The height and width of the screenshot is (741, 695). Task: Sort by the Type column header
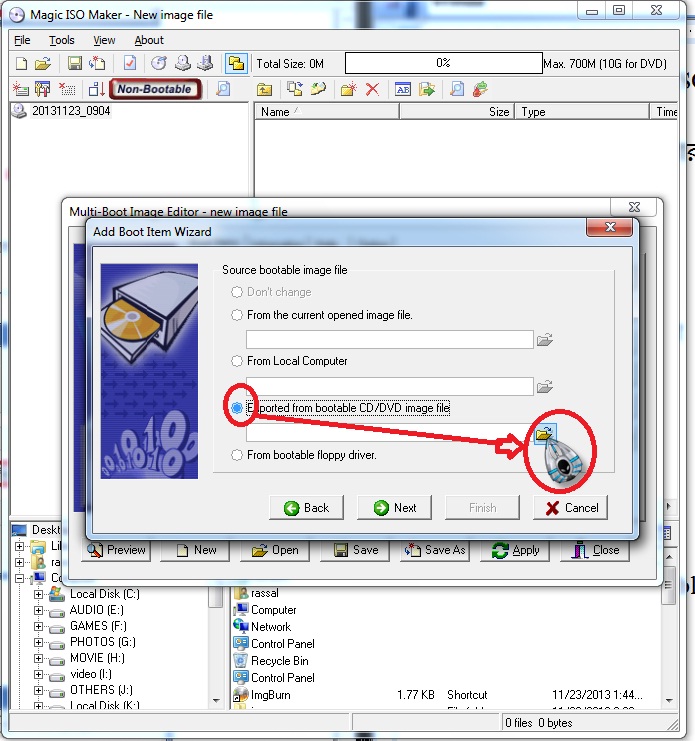582,112
